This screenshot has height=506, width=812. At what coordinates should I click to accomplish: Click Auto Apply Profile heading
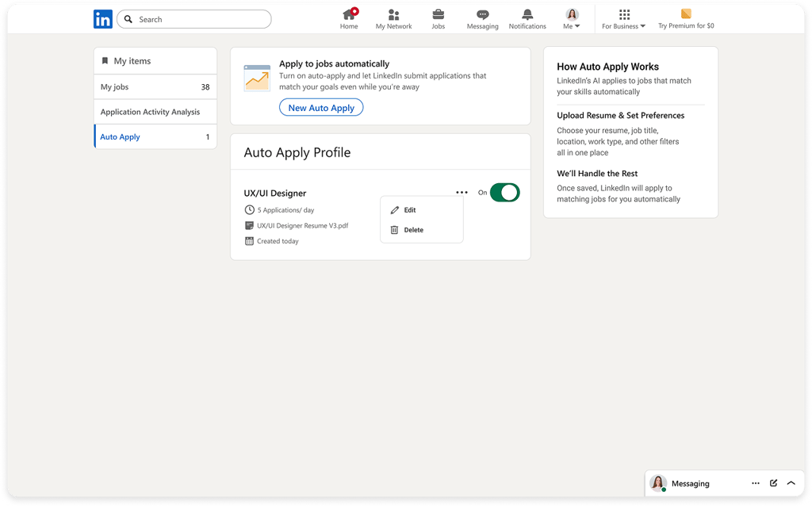(x=297, y=153)
